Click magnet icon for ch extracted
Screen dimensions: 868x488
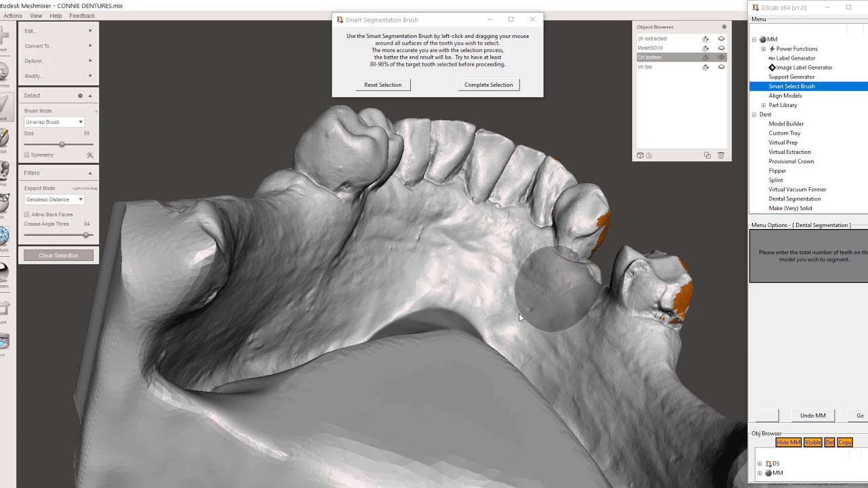pos(705,39)
